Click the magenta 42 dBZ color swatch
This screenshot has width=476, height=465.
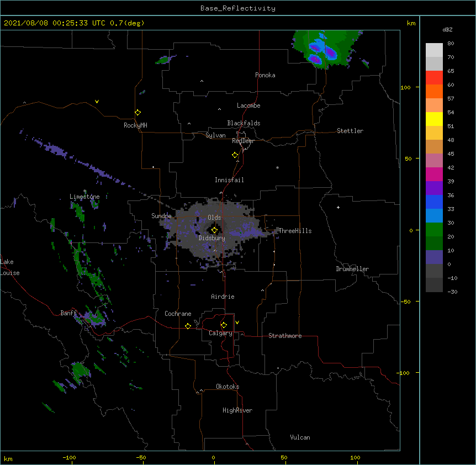(434, 174)
